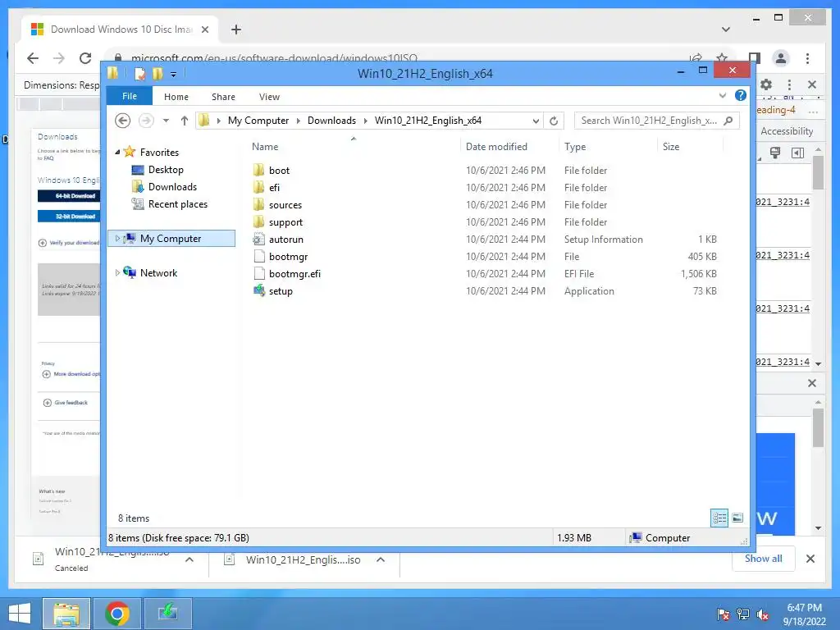This screenshot has height=630, width=840.
Task: Expand My Computer tree node
Action: pyautogui.click(x=117, y=239)
